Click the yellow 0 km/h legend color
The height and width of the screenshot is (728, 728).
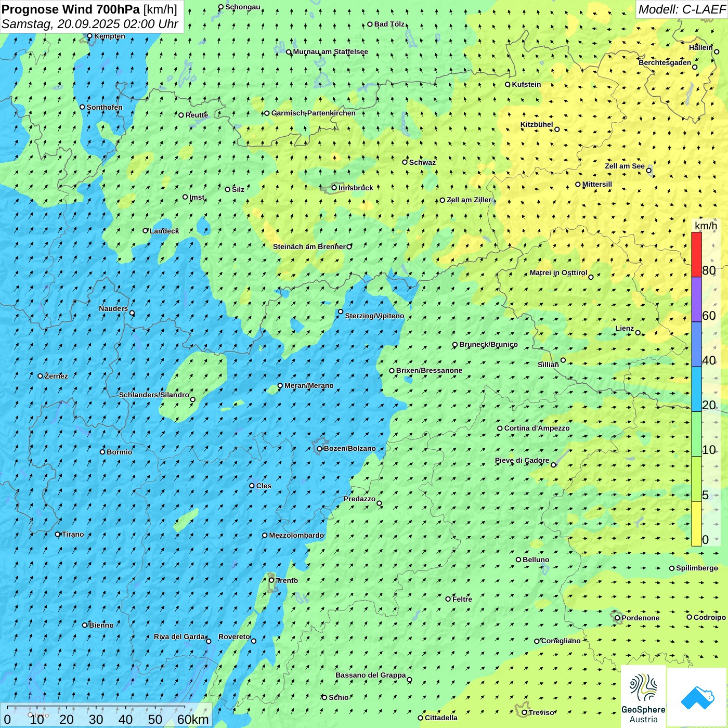[696, 524]
